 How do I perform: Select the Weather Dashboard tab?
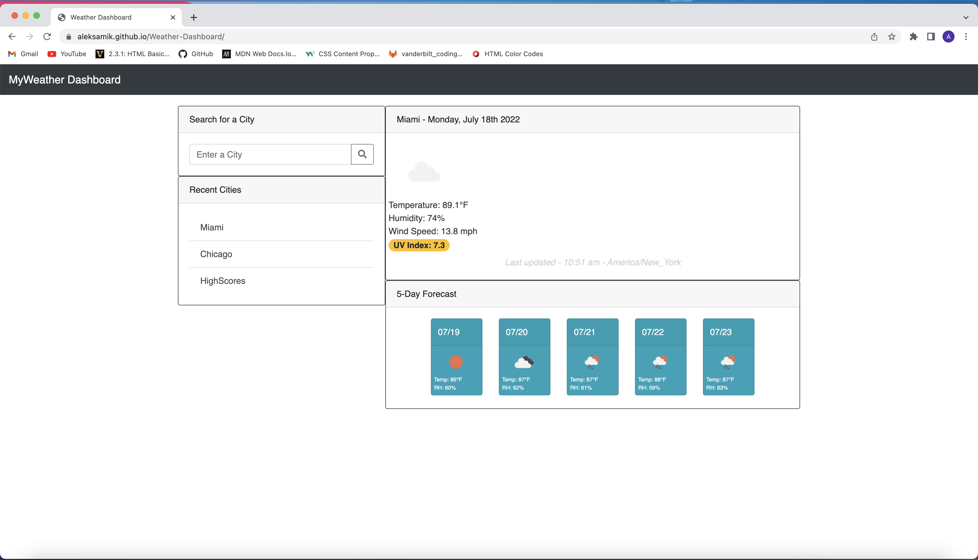[116, 17]
